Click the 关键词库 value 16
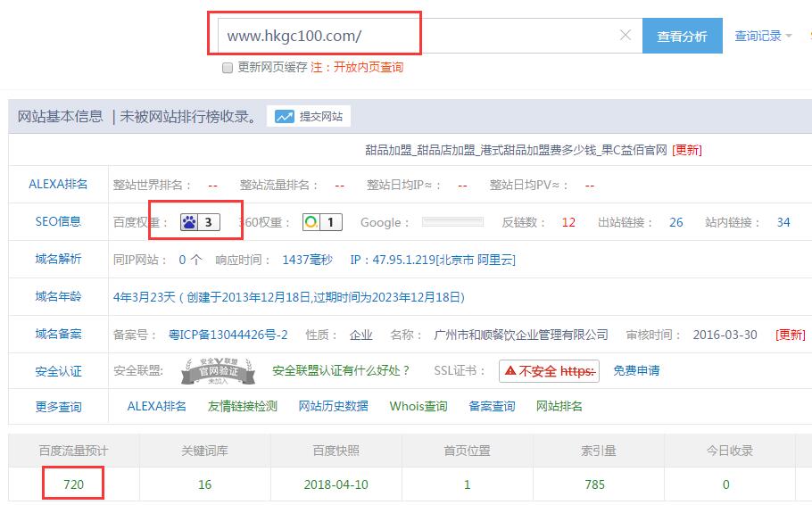The height and width of the screenshot is (505, 812). 204,484
